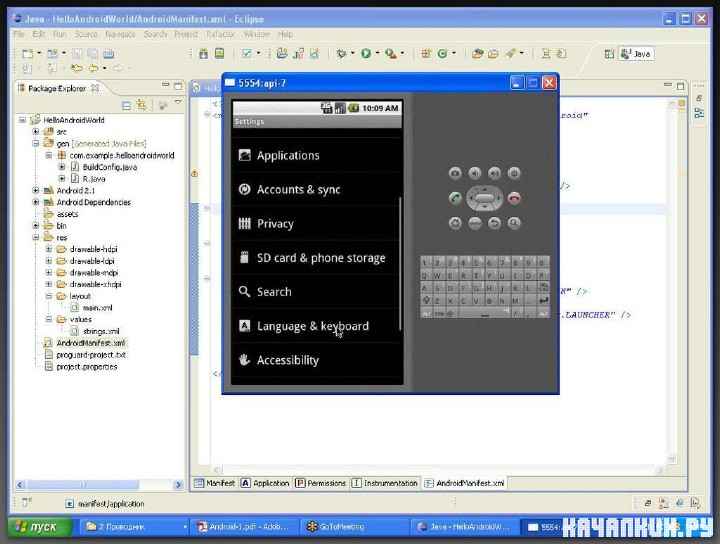Click the Back navigation arrow in toolbar

click(x=93, y=68)
